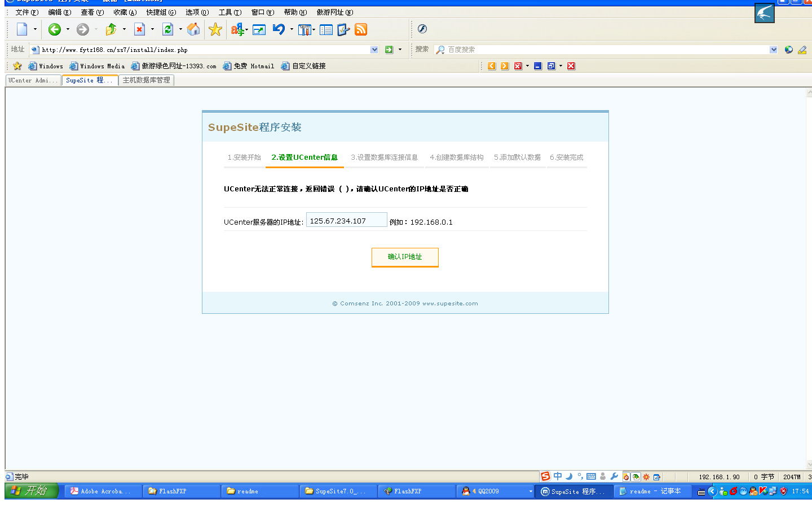Open the orange RSS feed icon

(361, 30)
